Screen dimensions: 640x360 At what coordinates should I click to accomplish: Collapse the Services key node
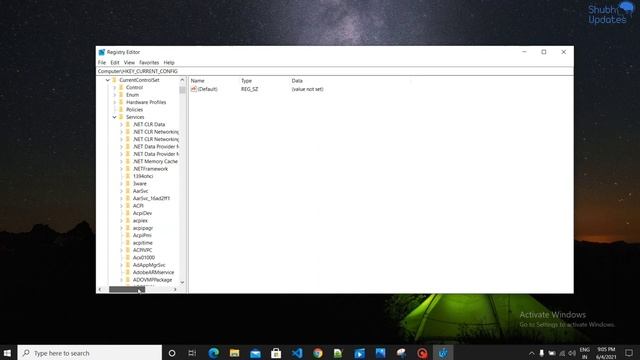pos(115,117)
